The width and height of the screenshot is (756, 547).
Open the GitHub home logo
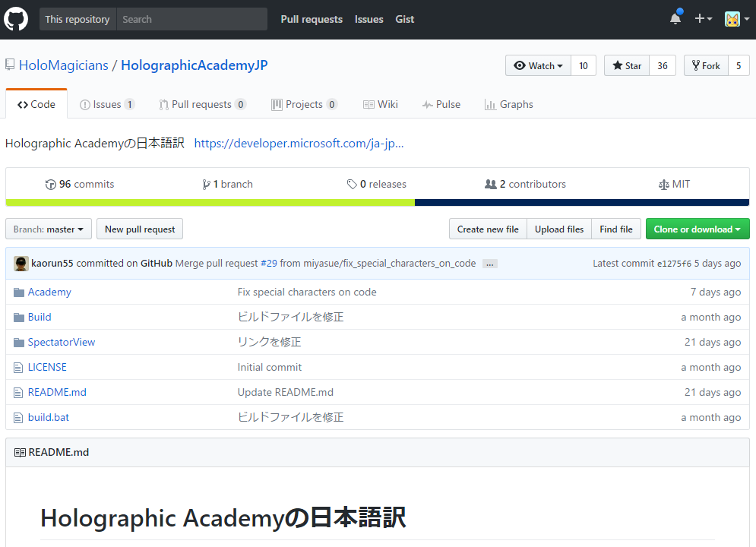[x=16, y=19]
